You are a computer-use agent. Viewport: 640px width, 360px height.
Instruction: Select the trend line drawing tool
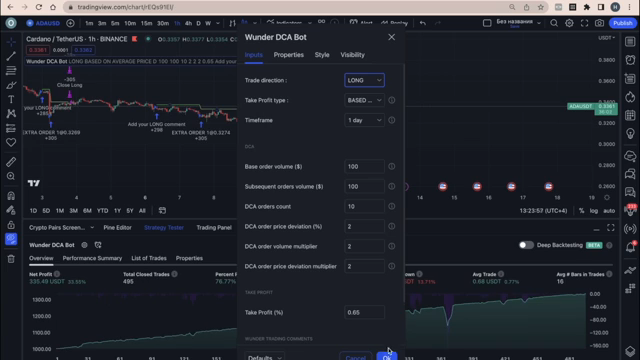11,56
